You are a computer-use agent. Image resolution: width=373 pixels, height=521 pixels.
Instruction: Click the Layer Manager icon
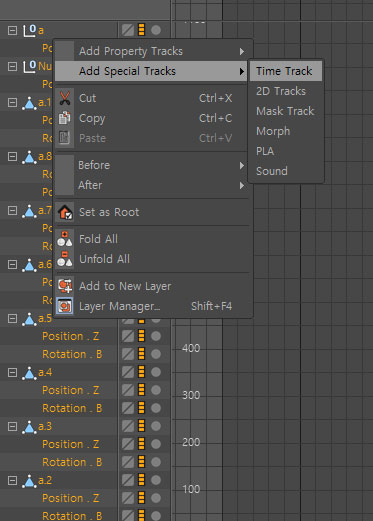[x=65, y=306]
